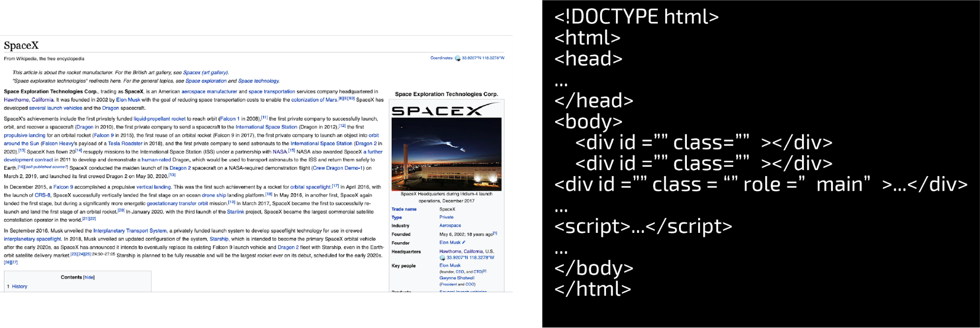980x328 pixels.
Task: Click the blue Starship link after 'updated configuration'
Action: 219,239
